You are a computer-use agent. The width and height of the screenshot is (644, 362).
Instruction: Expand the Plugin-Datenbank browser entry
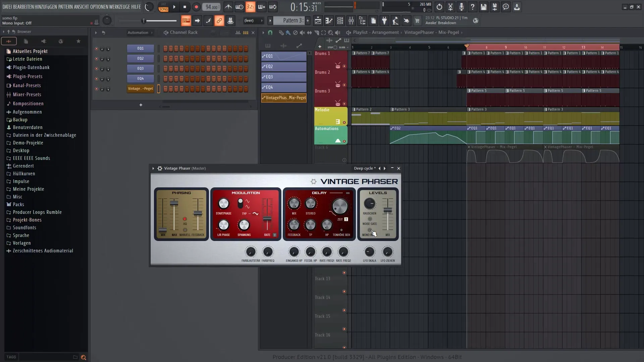point(31,67)
